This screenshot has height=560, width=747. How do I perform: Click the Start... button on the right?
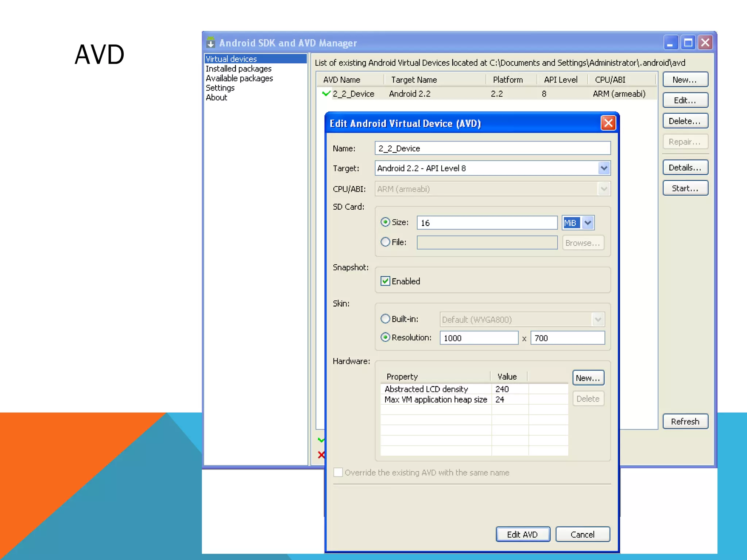click(685, 188)
